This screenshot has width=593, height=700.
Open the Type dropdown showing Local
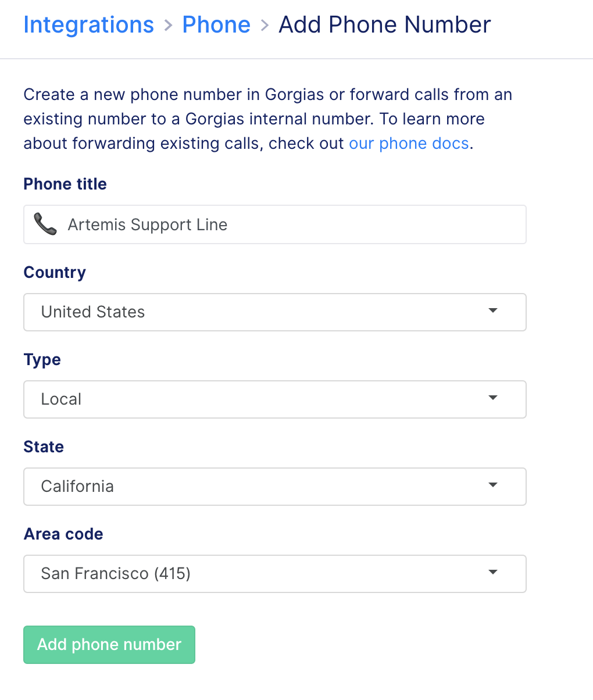(x=275, y=399)
